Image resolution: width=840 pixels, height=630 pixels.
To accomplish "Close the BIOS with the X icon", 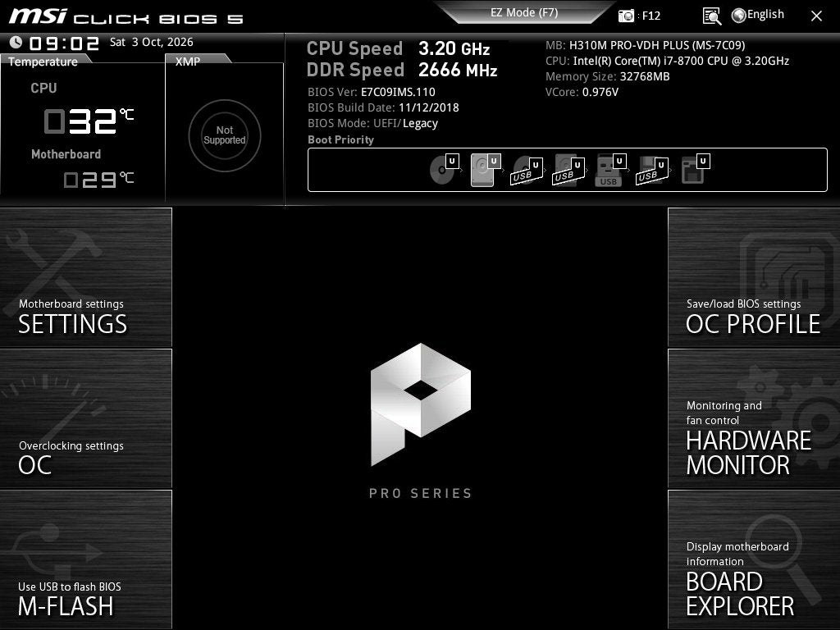I will tap(816, 16).
